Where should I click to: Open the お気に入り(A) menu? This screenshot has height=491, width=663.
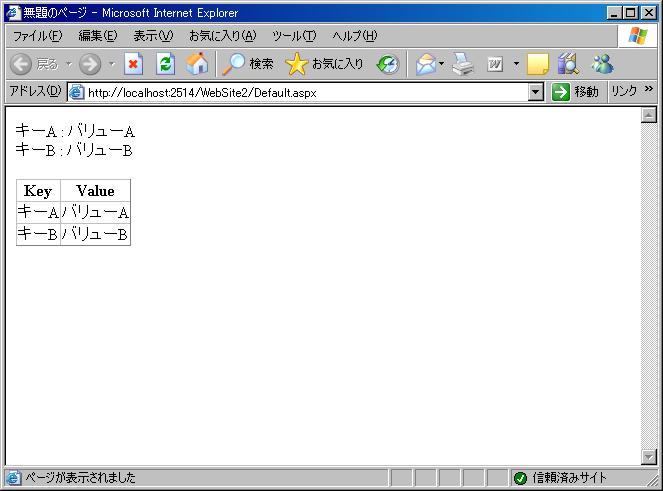pos(222,36)
